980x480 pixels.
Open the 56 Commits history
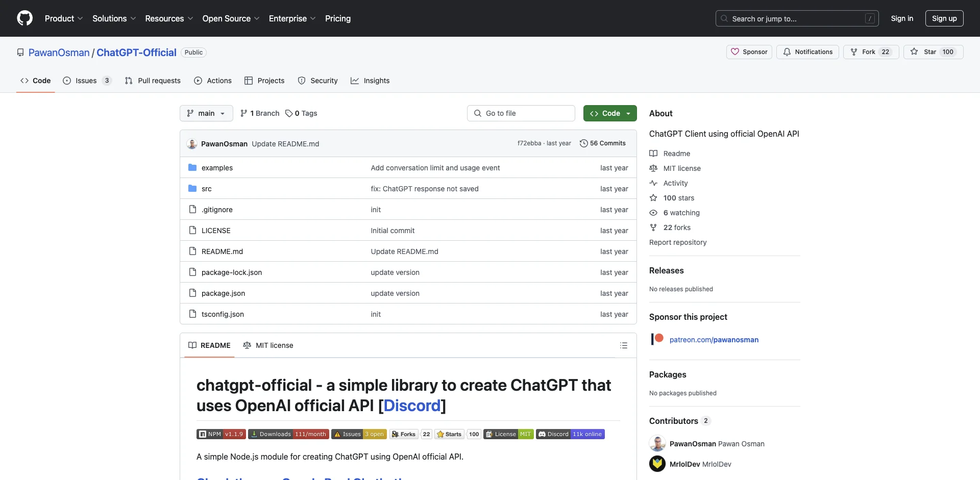click(x=603, y=143)
